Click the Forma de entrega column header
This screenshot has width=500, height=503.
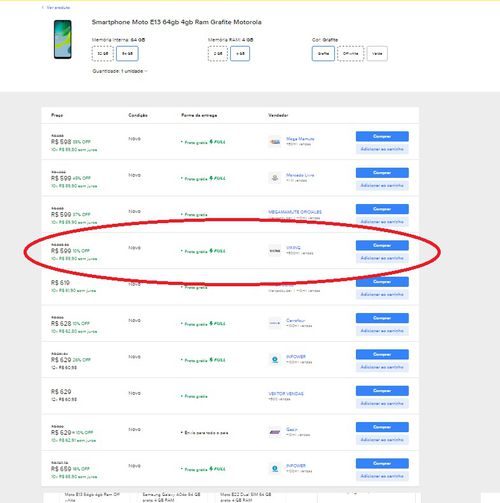[199, 115]
